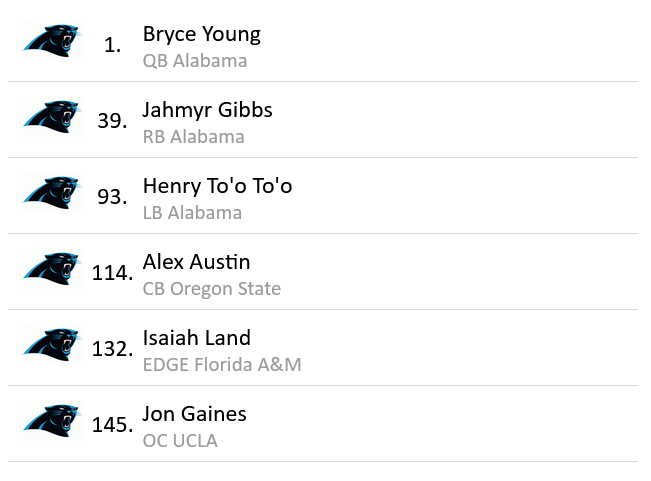Screen dimensions: 651x481
Task: Click pick number 39.
Action: [112, 121]
